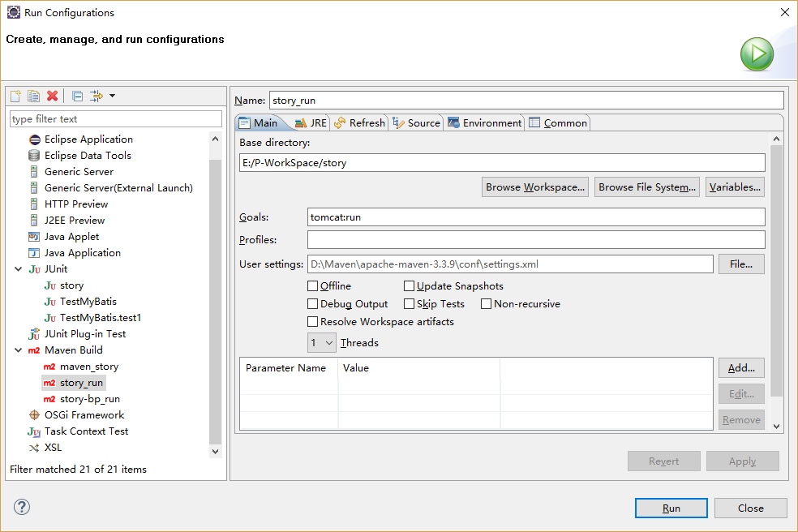
Task: Enable Resolve Workspace artifacts checkbox
Action: coord(312,322)
